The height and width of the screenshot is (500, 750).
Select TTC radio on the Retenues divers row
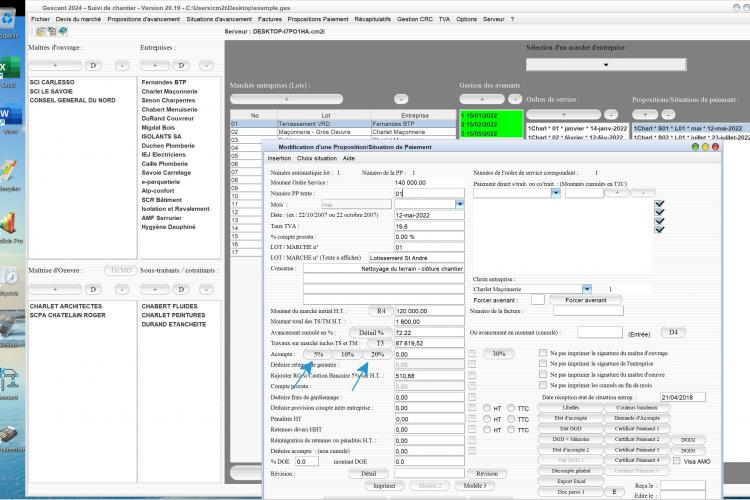click(x=511, y=430)
